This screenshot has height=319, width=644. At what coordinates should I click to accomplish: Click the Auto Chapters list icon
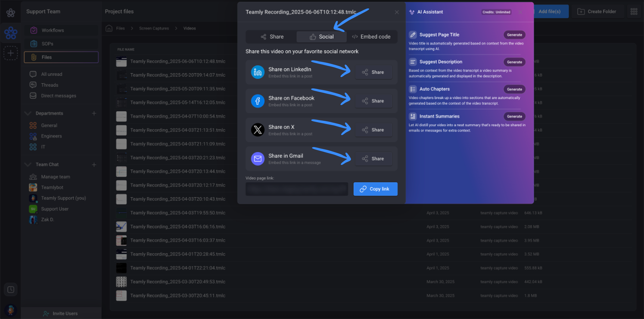[x=413, y=89]
